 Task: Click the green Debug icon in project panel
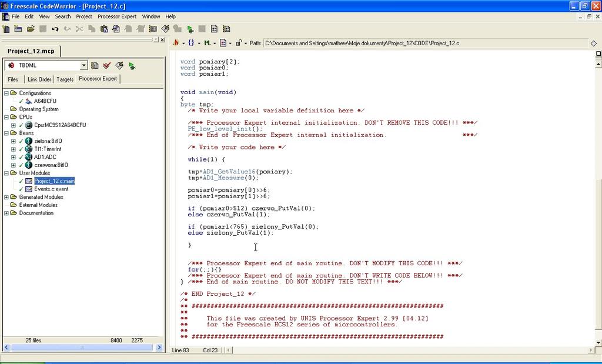pyautogui.click(x=132, y=66)
